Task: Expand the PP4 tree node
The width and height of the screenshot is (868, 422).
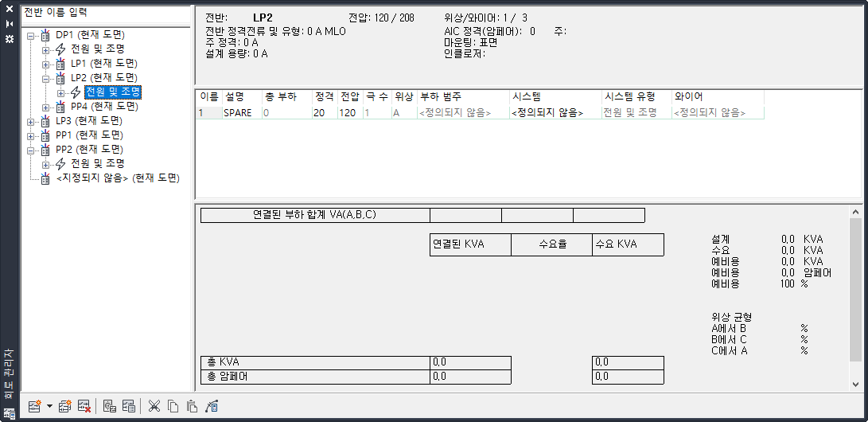Action: [x=45, y=107]
